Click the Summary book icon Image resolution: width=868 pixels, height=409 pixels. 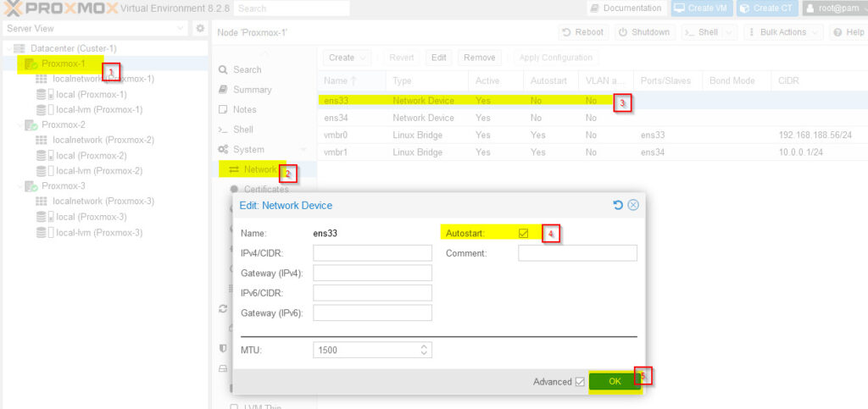223,90
